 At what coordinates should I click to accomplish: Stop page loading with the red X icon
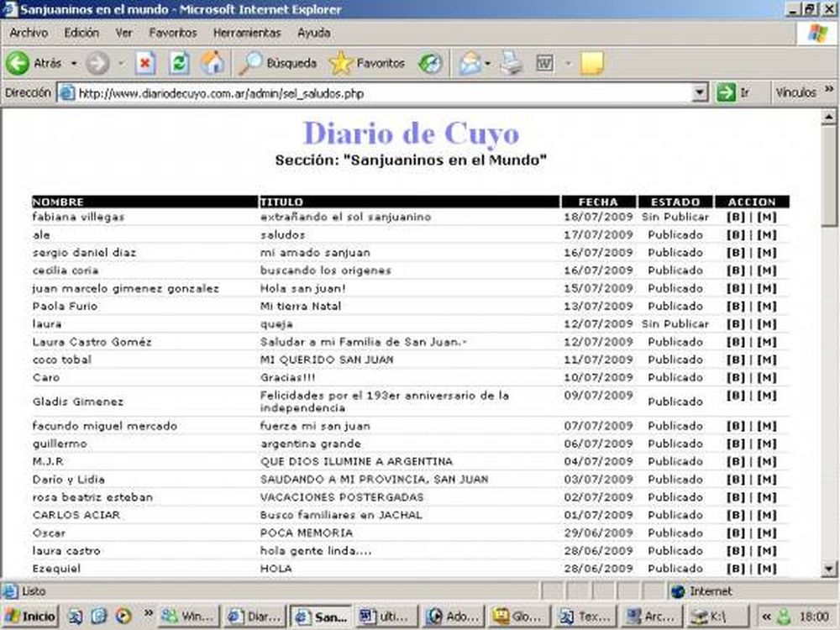coord(144,63)
